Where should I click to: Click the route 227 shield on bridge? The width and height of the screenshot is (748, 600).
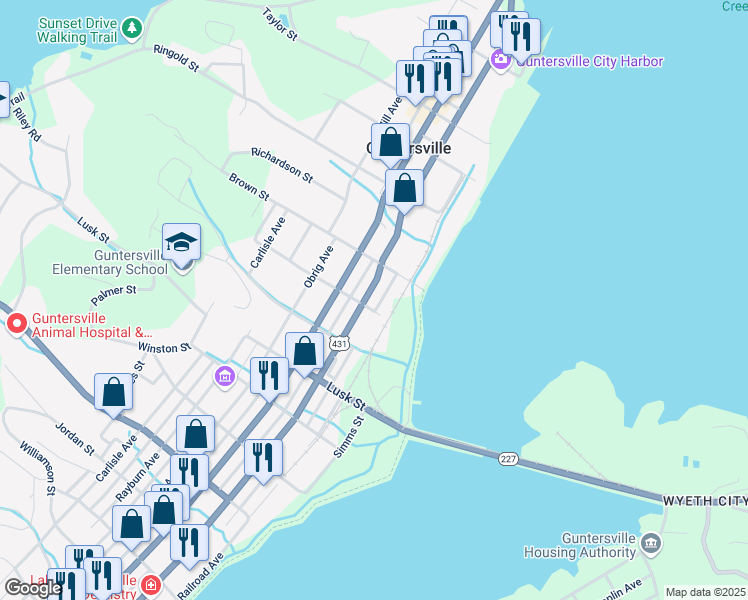pyautogui.click(x=508, y=459)
